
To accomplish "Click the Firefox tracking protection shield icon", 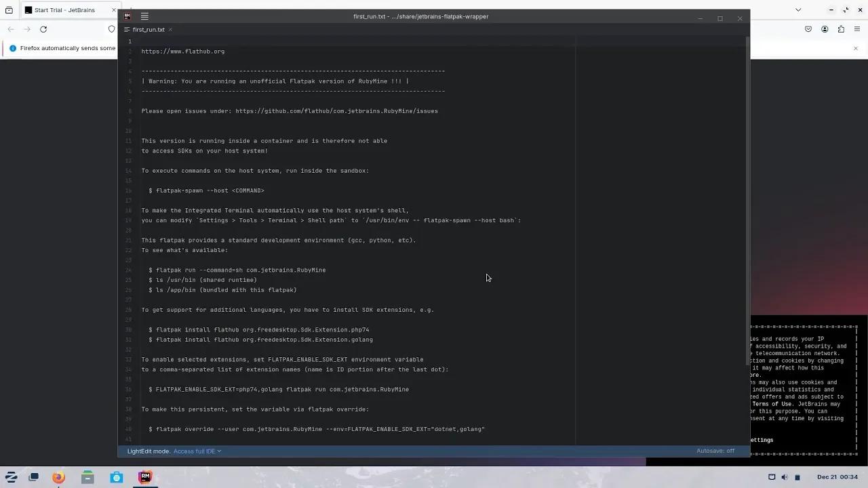I will [112, 29].
